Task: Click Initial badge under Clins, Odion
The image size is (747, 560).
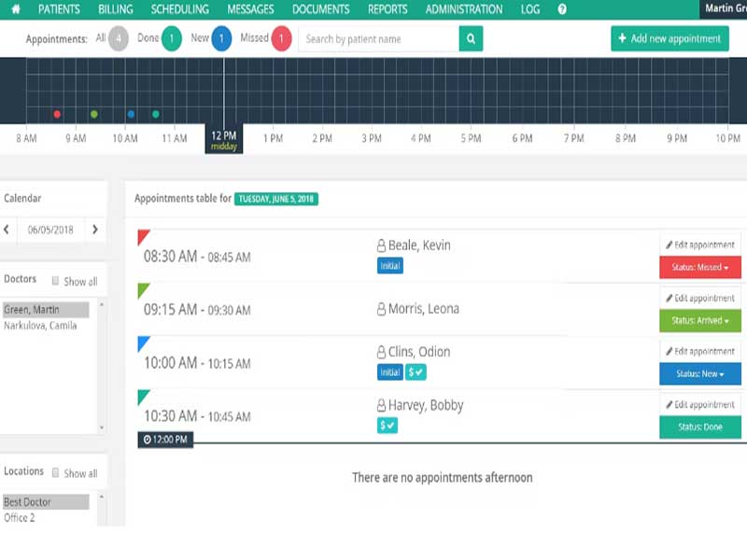Action: point(390,372)
